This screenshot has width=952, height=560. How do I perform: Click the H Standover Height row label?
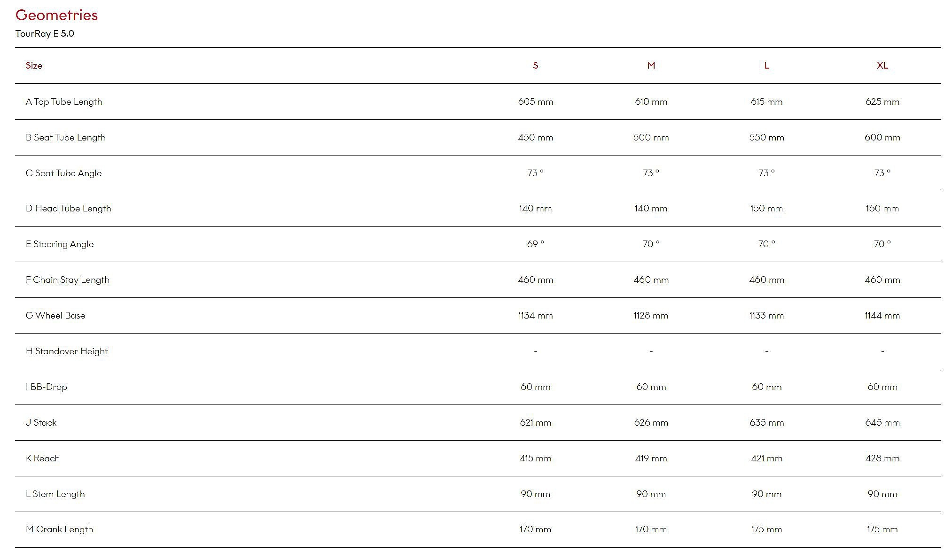67,351
